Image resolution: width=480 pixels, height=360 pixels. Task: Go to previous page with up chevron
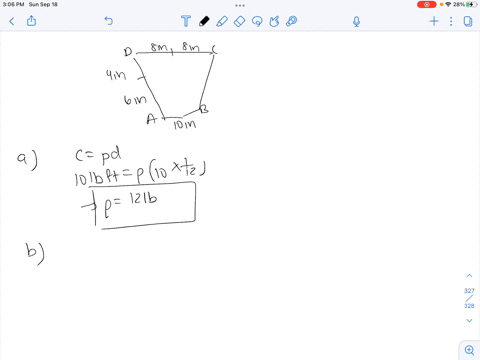[469, 276]
